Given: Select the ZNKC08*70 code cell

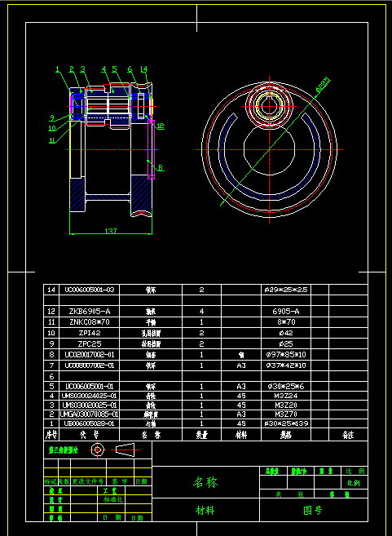Looking at the screenshot, I should click(x=90, y=322).
